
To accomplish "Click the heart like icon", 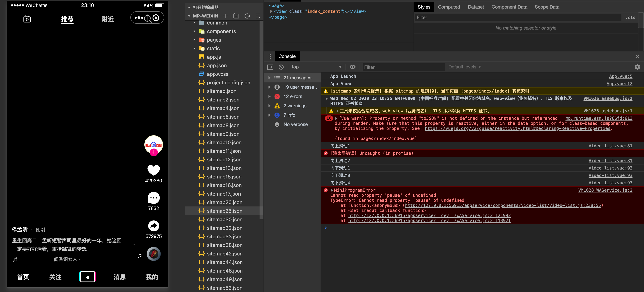I will 154,170.
